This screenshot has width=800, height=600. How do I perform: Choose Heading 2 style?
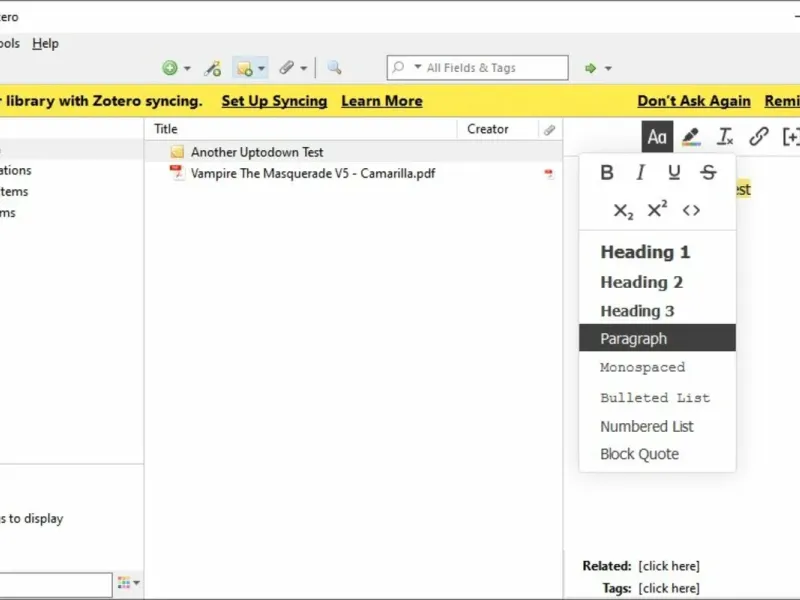pyautogui.click(x=657, y=282)
